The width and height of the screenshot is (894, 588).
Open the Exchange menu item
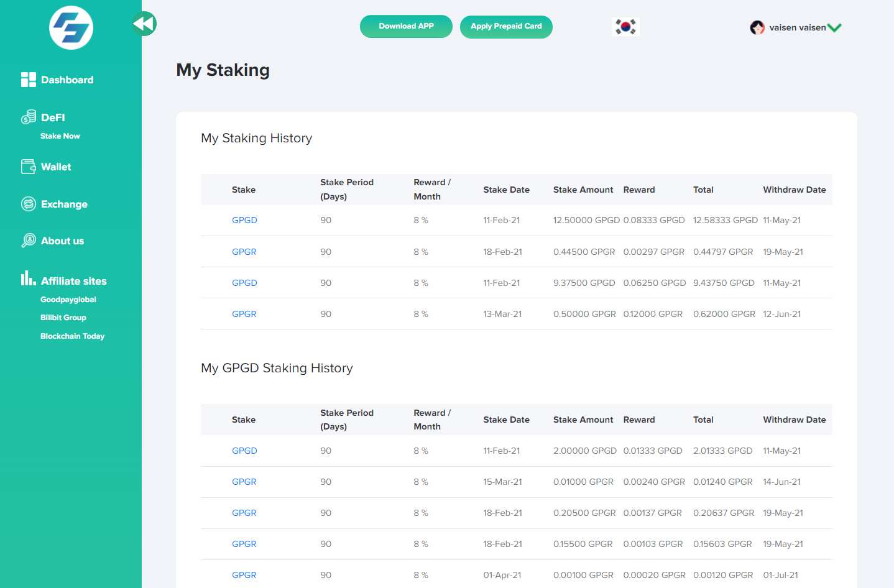coord(64,204)
